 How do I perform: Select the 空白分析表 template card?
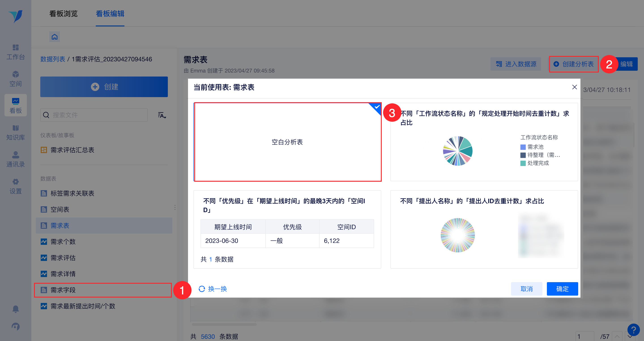pos(287,142)
